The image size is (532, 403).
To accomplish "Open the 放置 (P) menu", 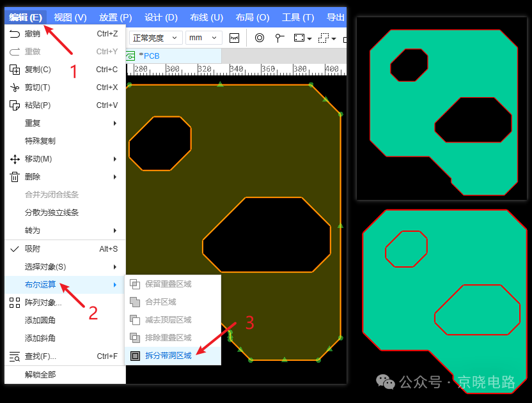I will [115, 17].
